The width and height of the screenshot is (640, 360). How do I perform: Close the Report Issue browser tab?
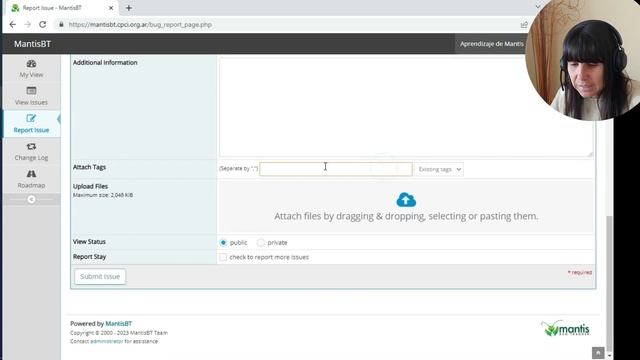[x=111, y=8]
